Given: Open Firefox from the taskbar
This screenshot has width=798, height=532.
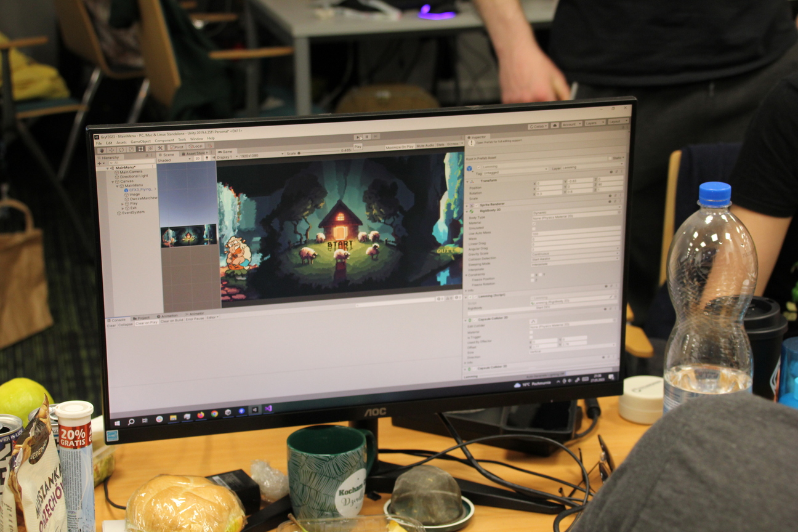Looking at the screenshot, I should coord(201,415).
